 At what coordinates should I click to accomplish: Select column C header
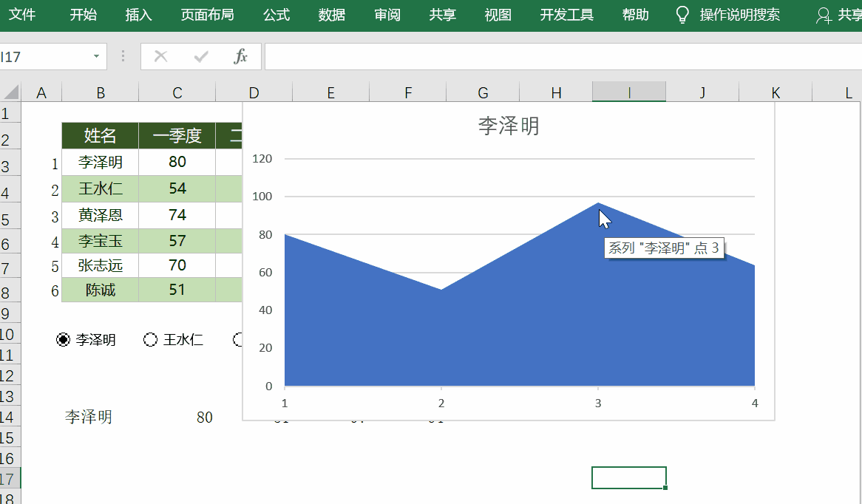pyautogui.click(x=177, y=92)
